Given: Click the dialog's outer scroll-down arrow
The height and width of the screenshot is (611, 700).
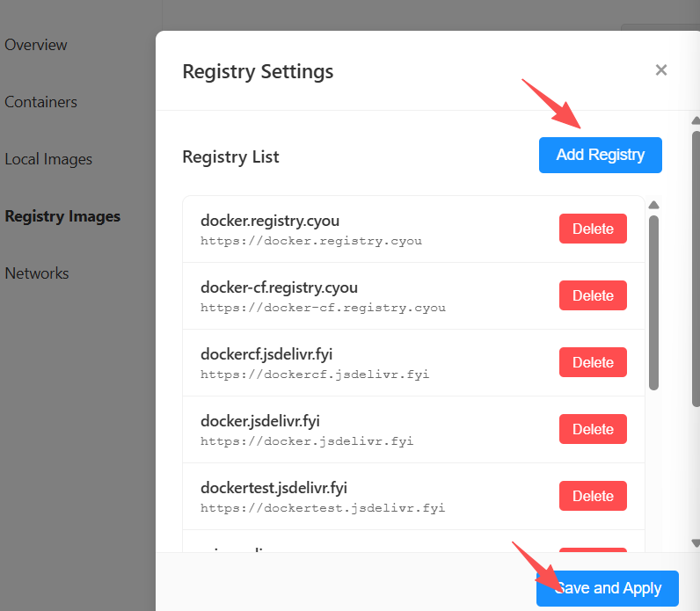Looking at the screenshot, I should (x=696, y=543).
